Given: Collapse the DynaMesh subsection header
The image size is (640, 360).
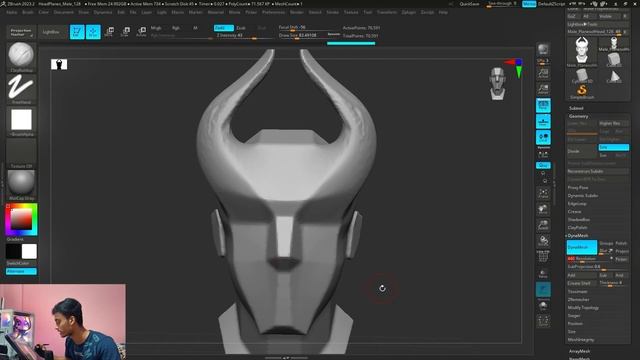Looking at the screenshot, I should 578,236.
